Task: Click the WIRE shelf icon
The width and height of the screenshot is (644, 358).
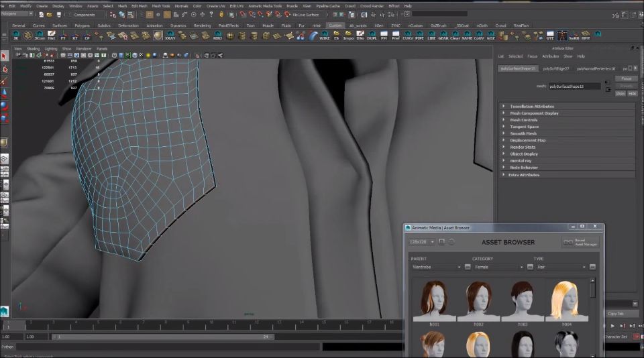Action: tap(324, 36)
